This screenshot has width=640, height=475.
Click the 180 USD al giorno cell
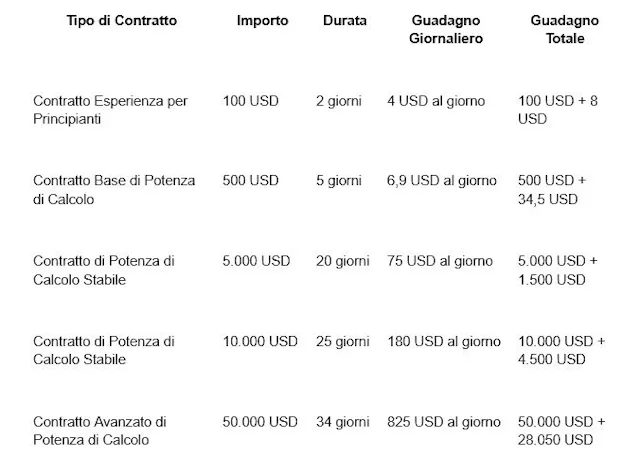pos(444,341)
